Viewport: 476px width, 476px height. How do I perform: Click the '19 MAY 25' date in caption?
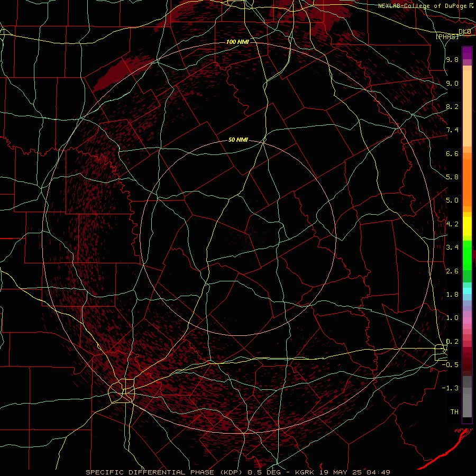(x=341, y=472)
